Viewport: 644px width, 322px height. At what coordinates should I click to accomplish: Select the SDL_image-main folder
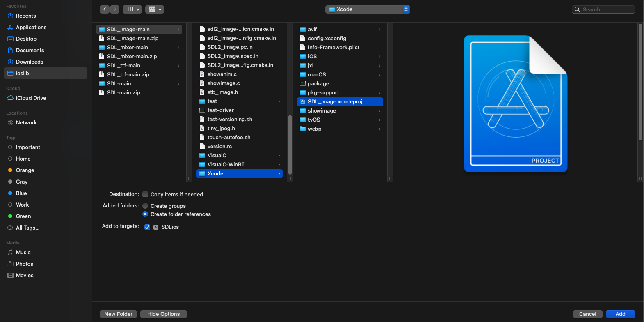(139, 29)
